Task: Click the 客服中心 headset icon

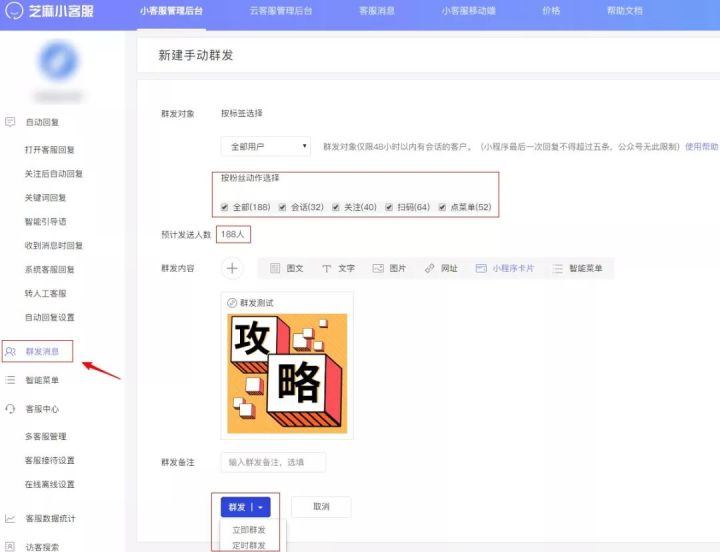Action: click(x=10, y=409)
